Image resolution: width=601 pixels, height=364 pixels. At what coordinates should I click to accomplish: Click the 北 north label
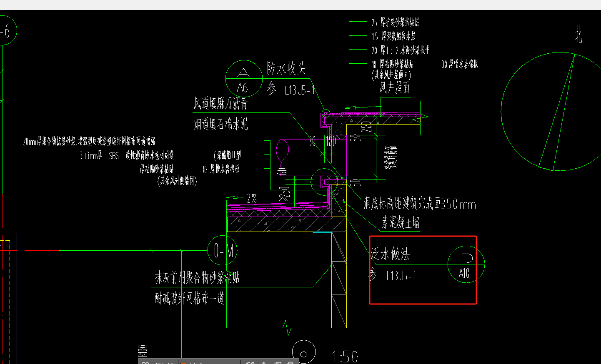pyautogui.click(x=578, y=34)
